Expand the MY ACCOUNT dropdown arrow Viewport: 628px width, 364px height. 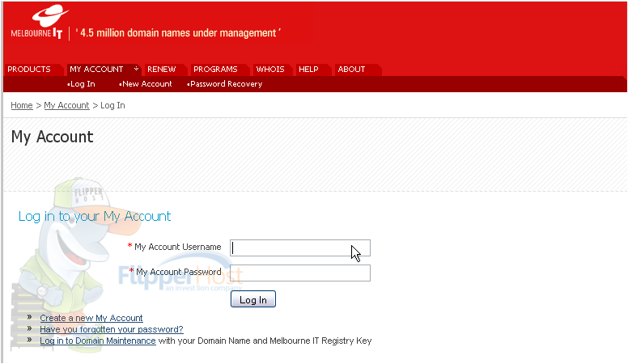[136, 69]
